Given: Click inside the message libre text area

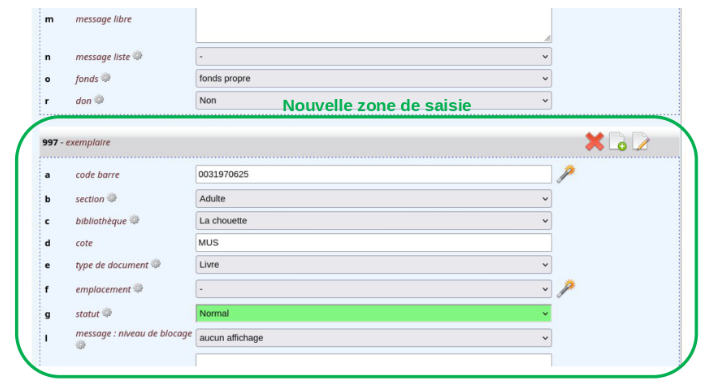Looking at the screenshot, I should coord(374,25).
